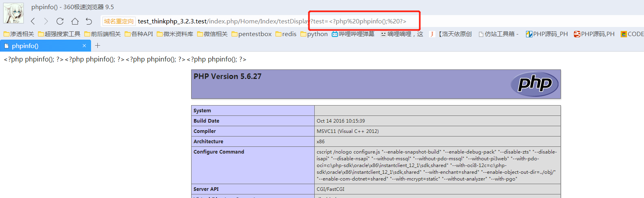Click the browser back arrow

pyautogui.click(x=33, y=21)
